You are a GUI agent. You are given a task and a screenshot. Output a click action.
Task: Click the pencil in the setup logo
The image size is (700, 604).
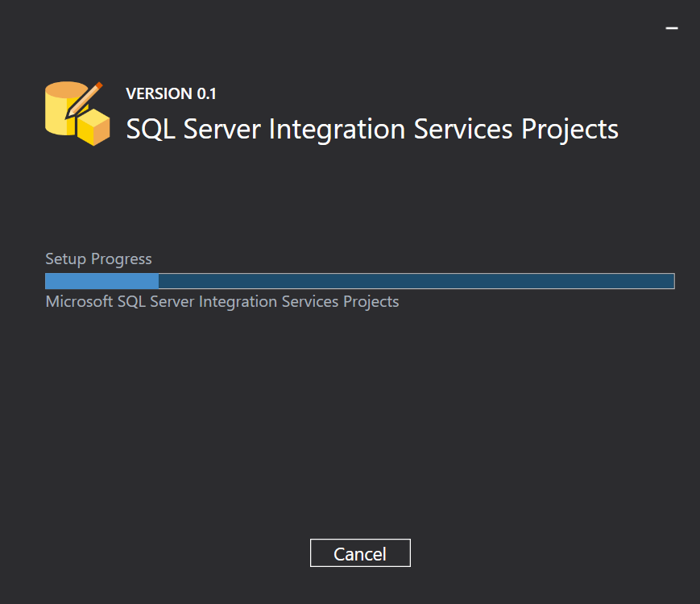pyautogui.click(x=85, y=100)
